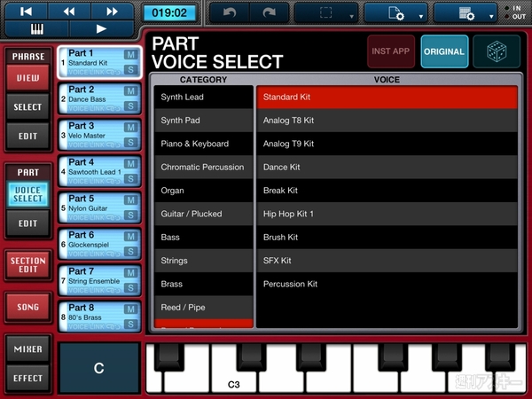The width and height of the screenshot is (532, 399).
Task: Solo Part 2 Dance Bass
Action: coord(130,106)
